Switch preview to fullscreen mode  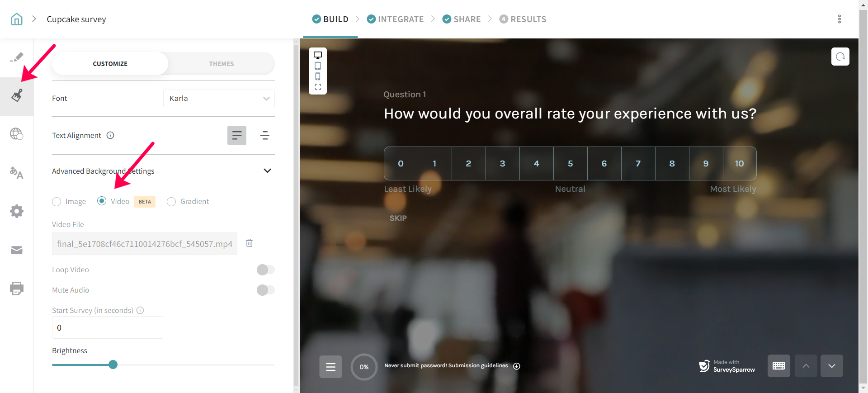[318, 87]
